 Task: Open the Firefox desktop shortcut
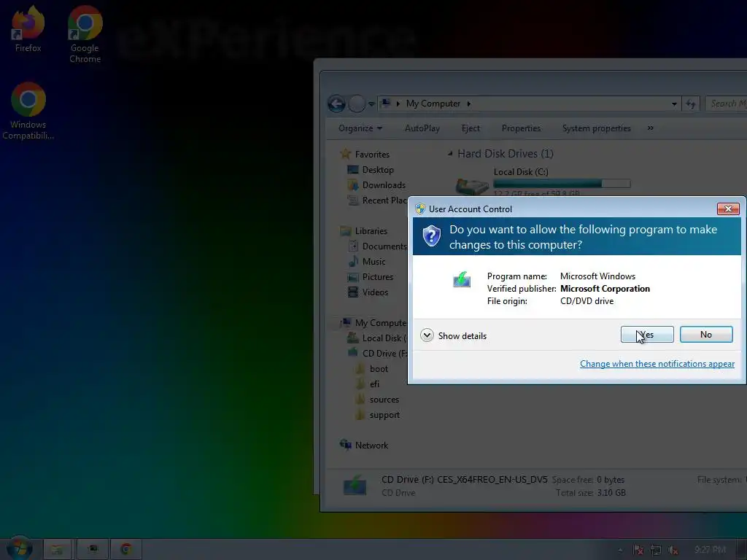click(x=28, y=28)
